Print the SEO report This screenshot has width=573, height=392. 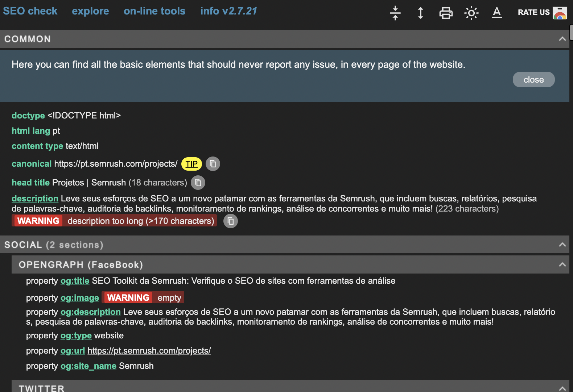[446, 13]
